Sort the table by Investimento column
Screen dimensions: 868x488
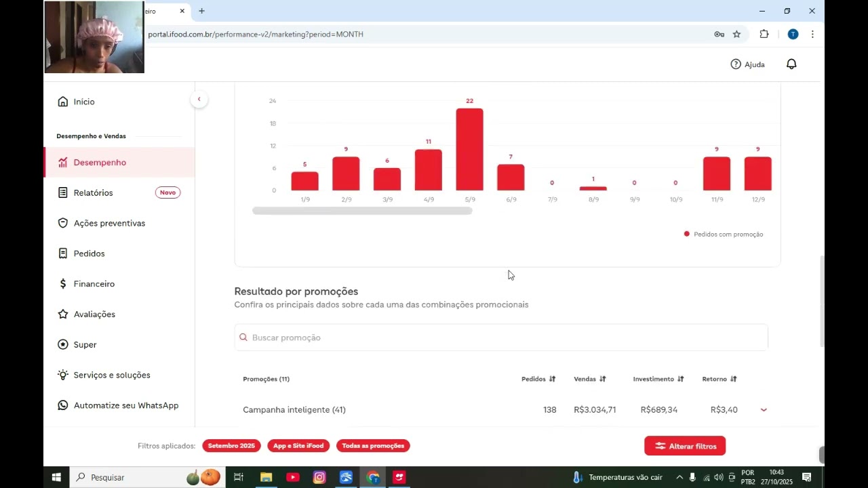click(658, 379)
